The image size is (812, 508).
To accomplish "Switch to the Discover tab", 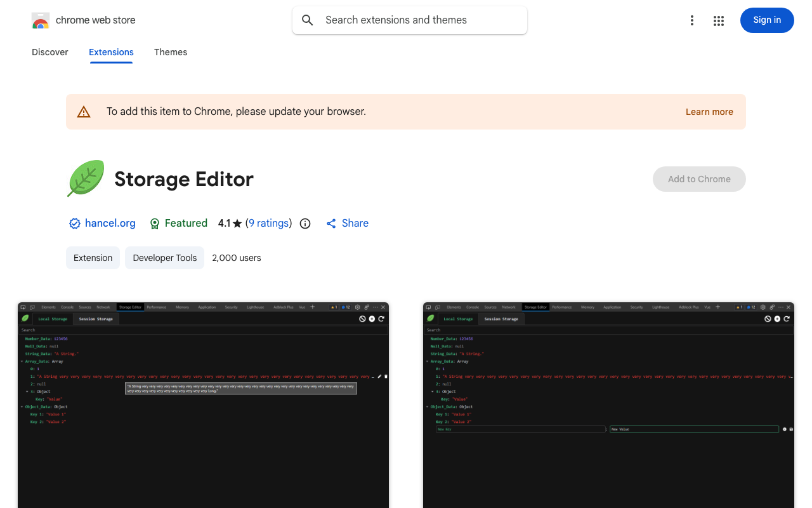I will (x=50, y=52).
